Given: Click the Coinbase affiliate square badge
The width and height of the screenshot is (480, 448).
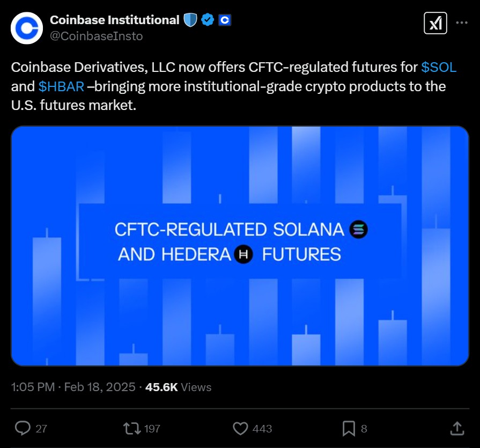Looking at the screenshot, I should pos(225,20).
